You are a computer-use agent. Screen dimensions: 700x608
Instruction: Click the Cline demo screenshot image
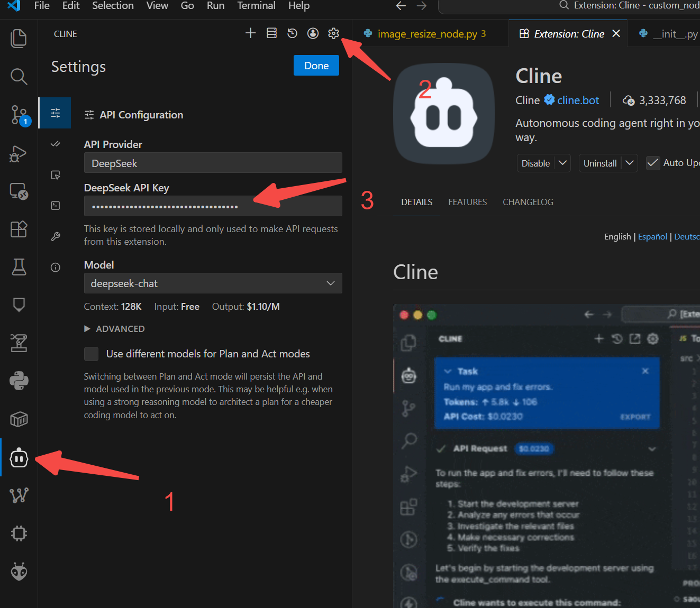(x=546, y=456)
